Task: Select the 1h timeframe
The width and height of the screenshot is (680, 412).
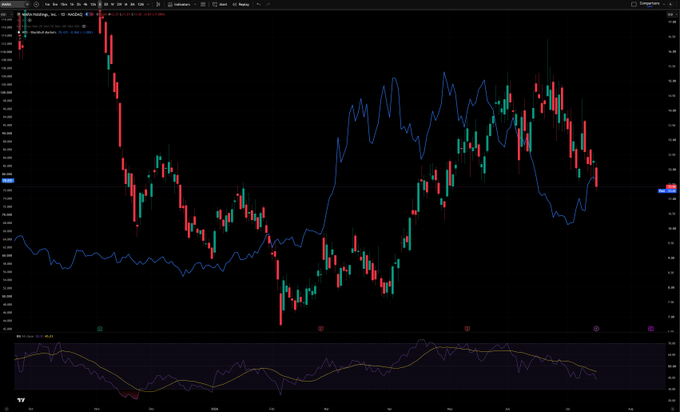Action: 72,4
